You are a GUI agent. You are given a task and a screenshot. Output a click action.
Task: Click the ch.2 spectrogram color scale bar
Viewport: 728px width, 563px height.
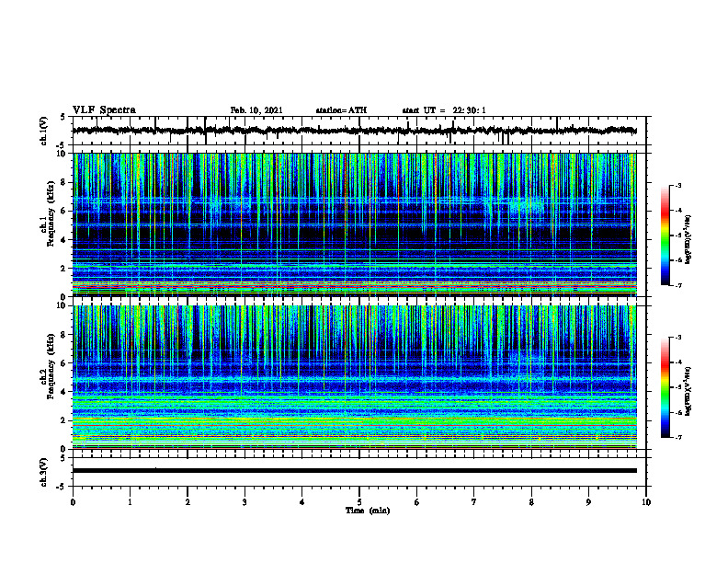click(665, 387)
